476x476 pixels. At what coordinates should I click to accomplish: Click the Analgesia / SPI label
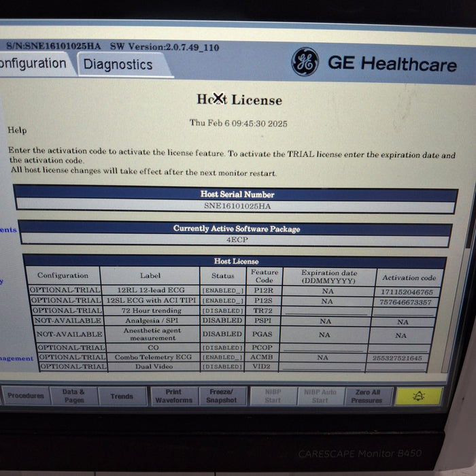coord(152,320)
